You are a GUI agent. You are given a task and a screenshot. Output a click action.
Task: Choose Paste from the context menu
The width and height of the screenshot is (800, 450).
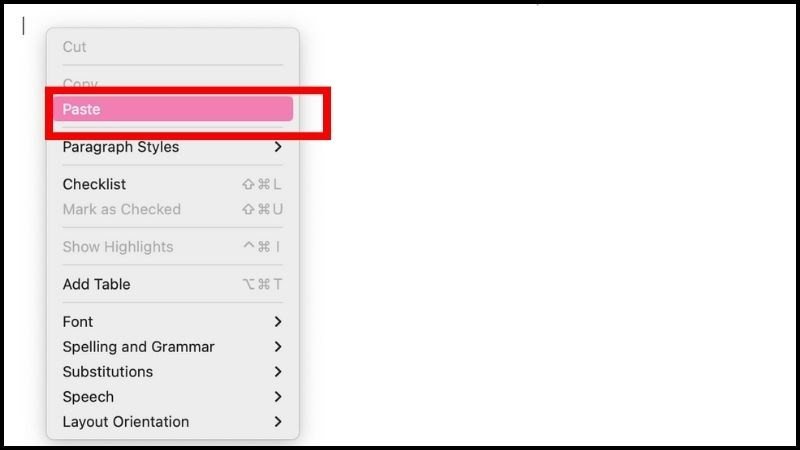(x=173, y=109)
